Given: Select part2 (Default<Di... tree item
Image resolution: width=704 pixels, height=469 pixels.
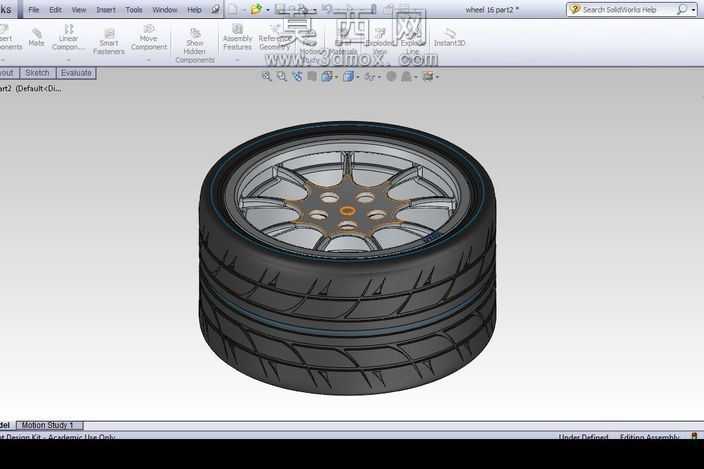Looking at the screenshot, I should coord(31,89).
